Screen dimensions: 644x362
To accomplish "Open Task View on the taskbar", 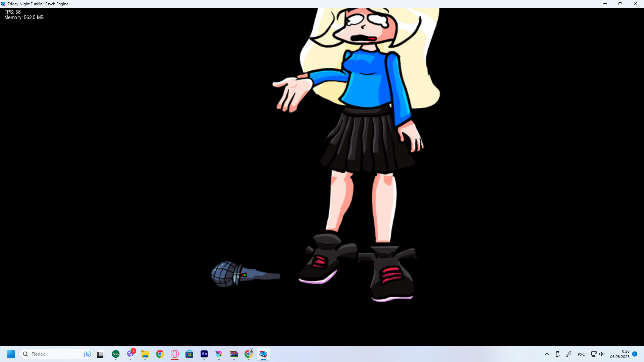I will point(101,354).
